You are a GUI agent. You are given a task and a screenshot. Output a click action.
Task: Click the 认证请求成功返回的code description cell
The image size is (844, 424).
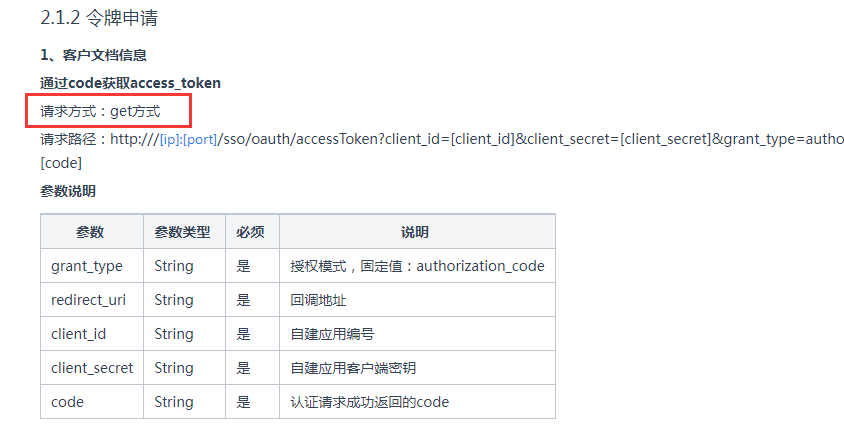pos(417,401)
